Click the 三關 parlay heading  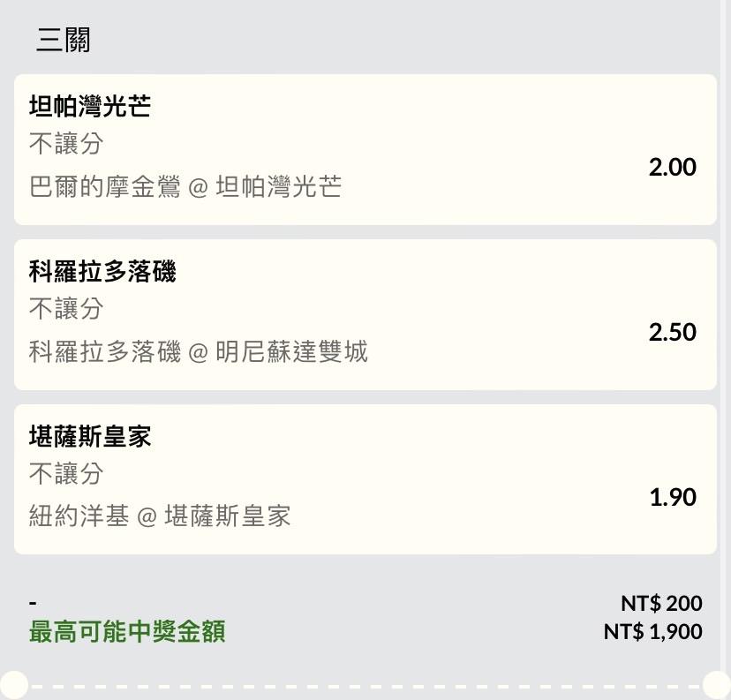point(64,40)
